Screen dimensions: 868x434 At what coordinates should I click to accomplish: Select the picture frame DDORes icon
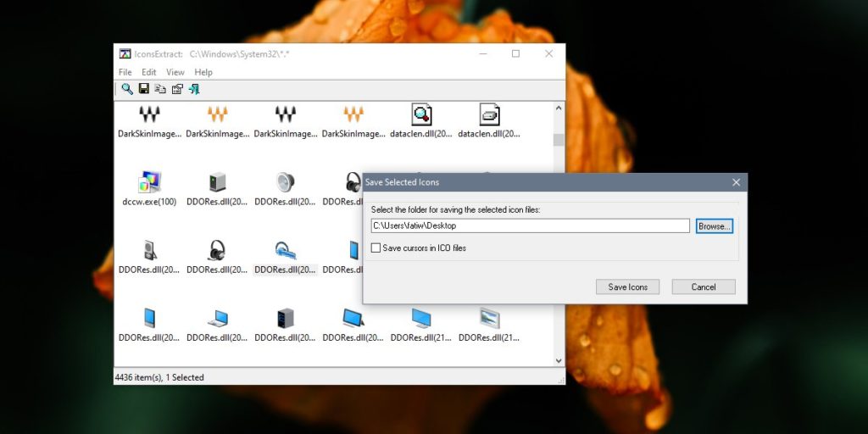click(x=489, y=319)
